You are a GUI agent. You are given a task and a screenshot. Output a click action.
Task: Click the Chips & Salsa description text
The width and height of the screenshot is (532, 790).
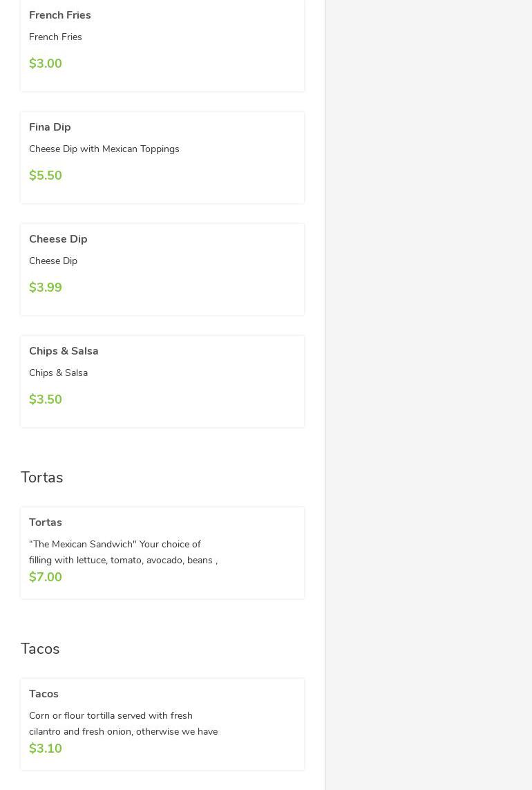click(x=58, y=373)
